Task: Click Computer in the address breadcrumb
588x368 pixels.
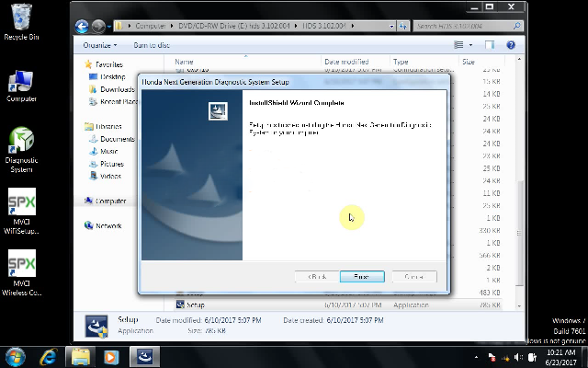Action: (x=151, y=26)
